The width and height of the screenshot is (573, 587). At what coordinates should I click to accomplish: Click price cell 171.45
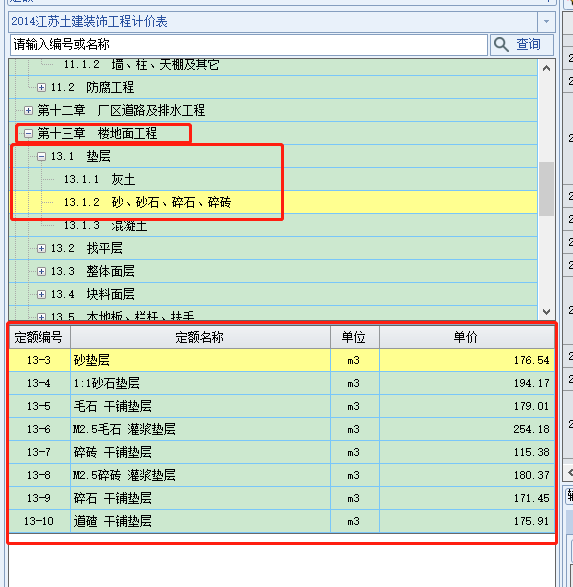(x=467, y=498)
